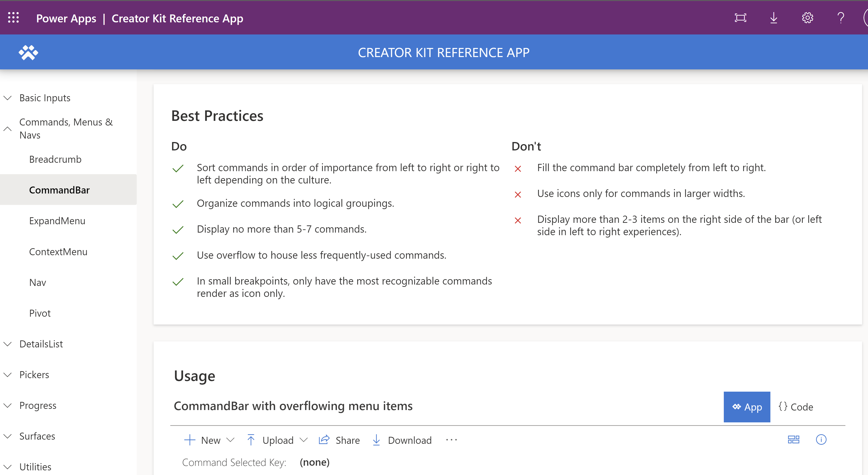Switch to the Code tab
Image resolution: width=868 pixels, height=475 pixels.
coord(796,407)
